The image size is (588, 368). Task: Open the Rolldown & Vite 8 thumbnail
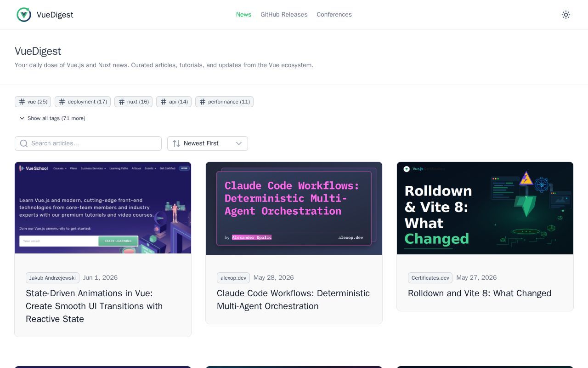tap(485, 208)
